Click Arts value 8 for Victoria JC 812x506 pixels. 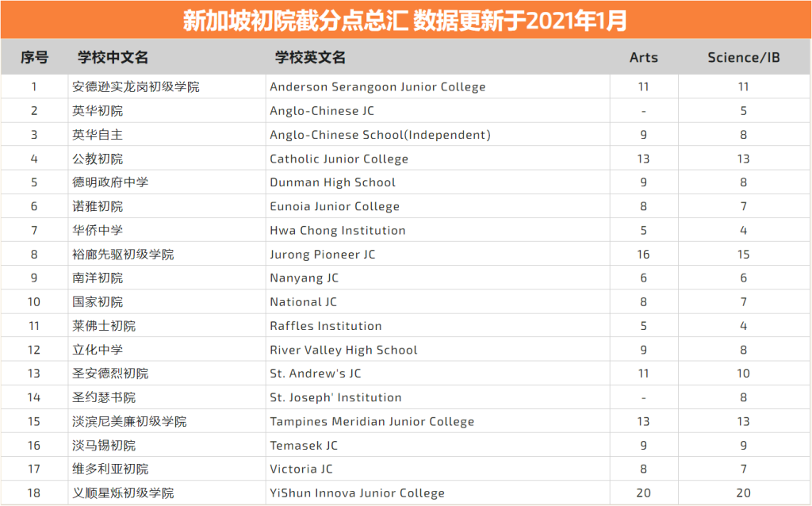tap(643, 470)
